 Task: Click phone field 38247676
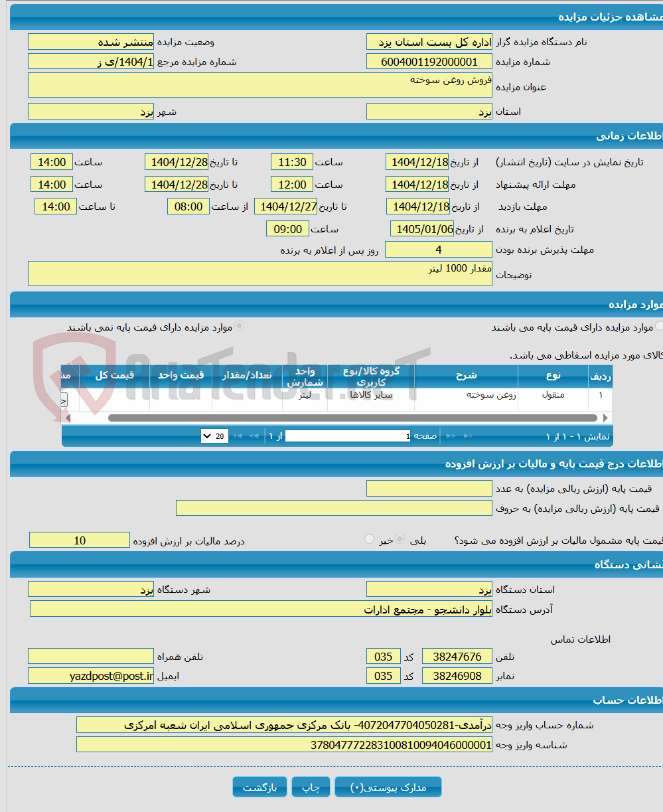[457, 657]
